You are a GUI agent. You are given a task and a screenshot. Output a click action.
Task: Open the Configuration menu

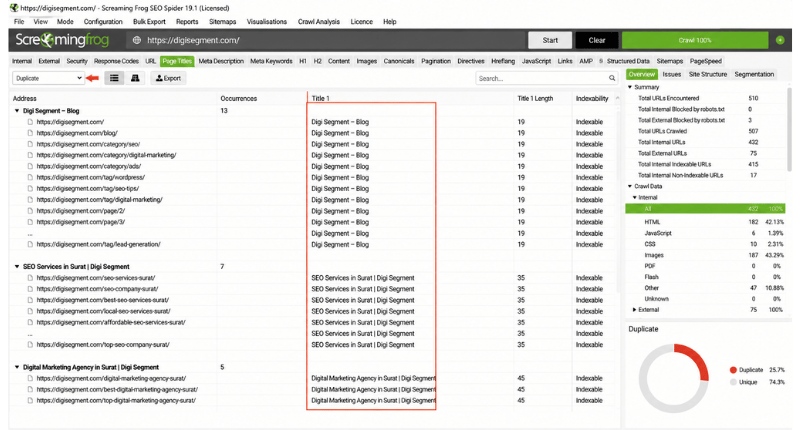(x=103, y=21)
